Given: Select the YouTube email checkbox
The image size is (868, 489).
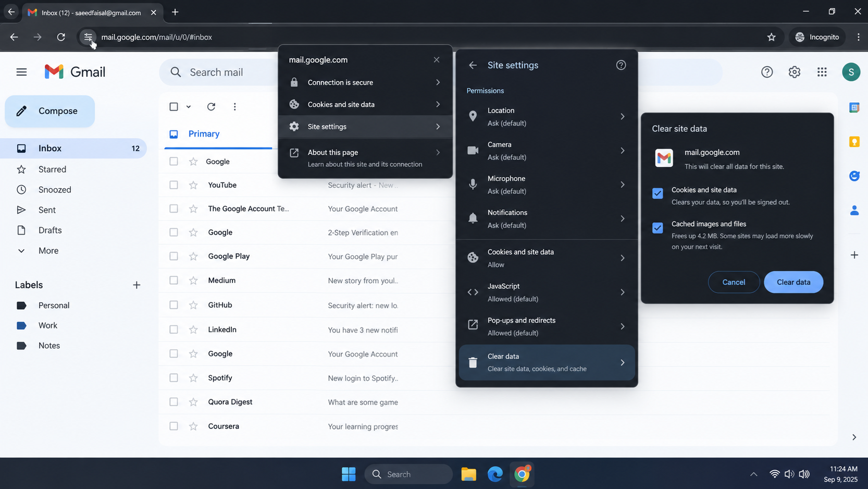Looking at the screenshot, I should pos(173,185).
